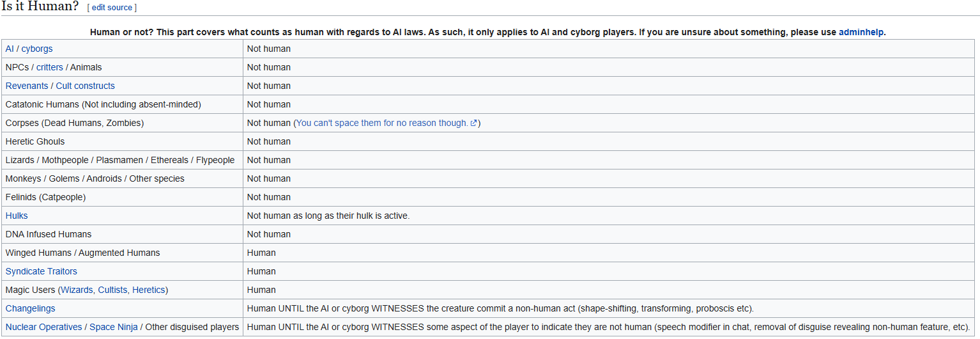Screen dimensions: 980x339
Task: Click the Cult constructs link
Action: pos(86,86)
